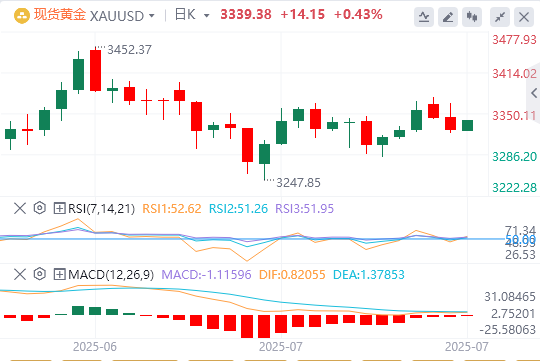
Task: Click the +0.43% percentage change
Action: (358, 15)
